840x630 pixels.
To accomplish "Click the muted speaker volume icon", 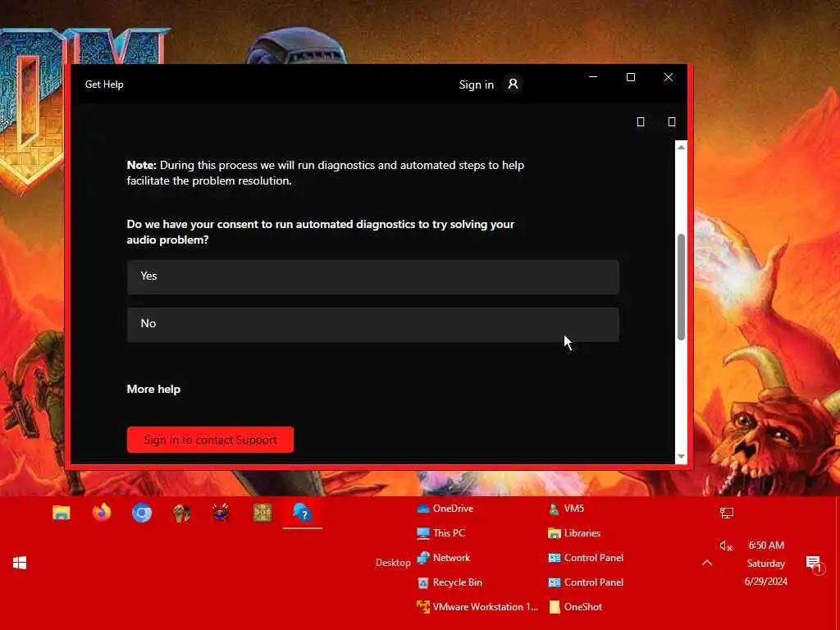I will (726, 546).
